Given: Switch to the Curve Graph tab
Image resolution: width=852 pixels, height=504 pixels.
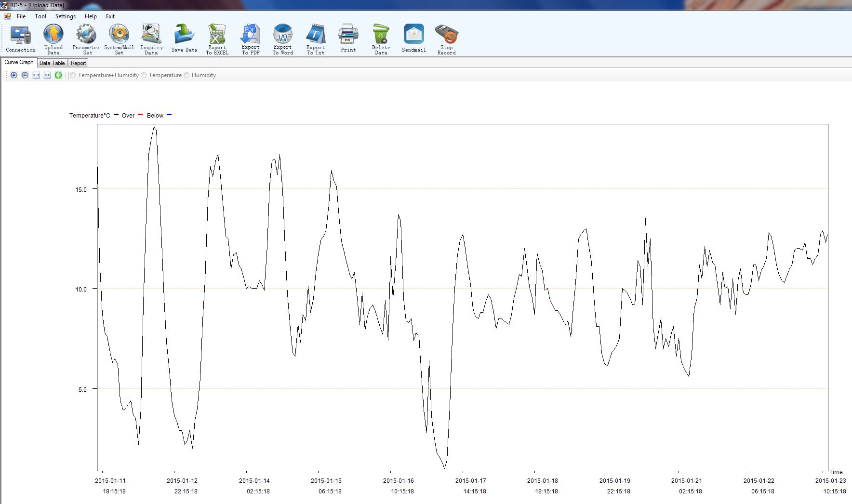Looking at the screenshot, I should pyautogui.click(x=19, y=62).
